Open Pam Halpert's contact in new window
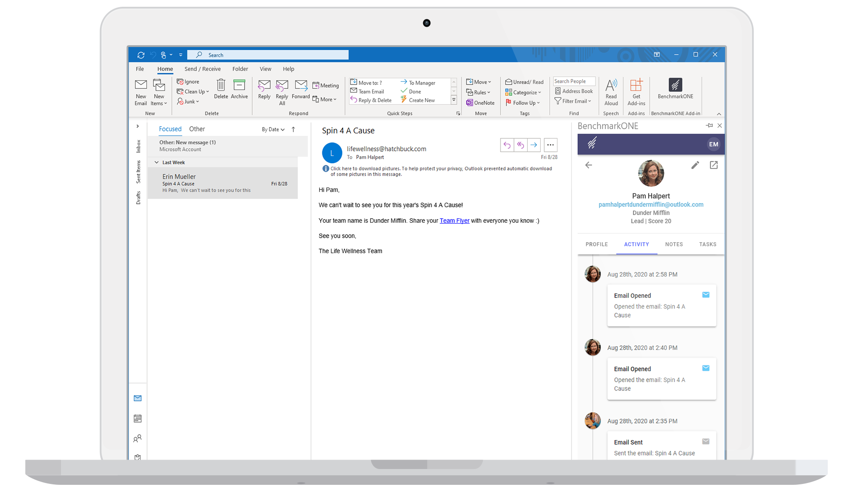Viewport: 868px width, 488px height. click(713, 165)
